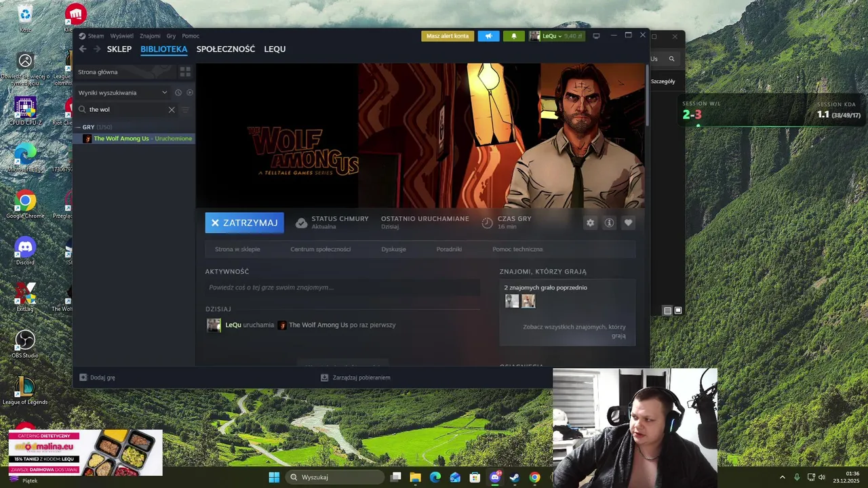Open Microsoft Store from the taskbar
The width and height of the screenshot is (868, 488).
tap(475, 477)
